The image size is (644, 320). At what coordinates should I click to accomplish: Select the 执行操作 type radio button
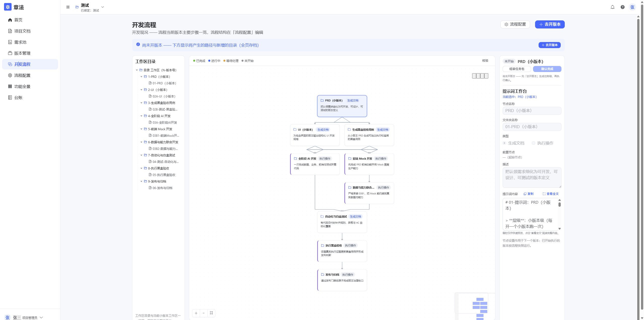534,143
